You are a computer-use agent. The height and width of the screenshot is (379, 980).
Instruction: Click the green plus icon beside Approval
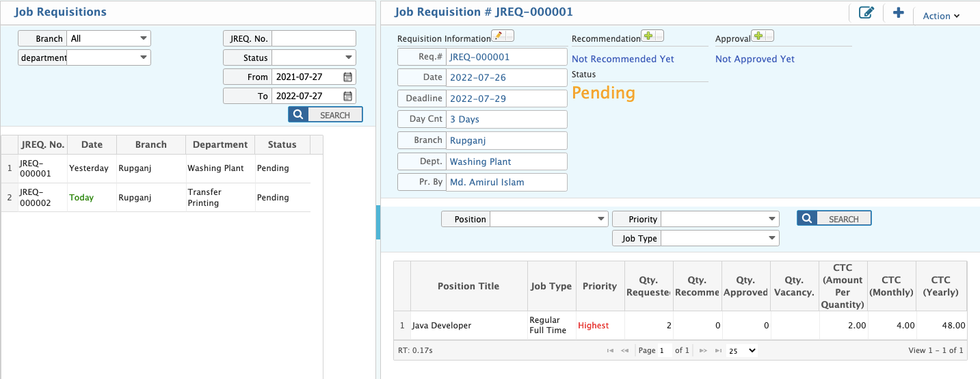tap(757, 36)
